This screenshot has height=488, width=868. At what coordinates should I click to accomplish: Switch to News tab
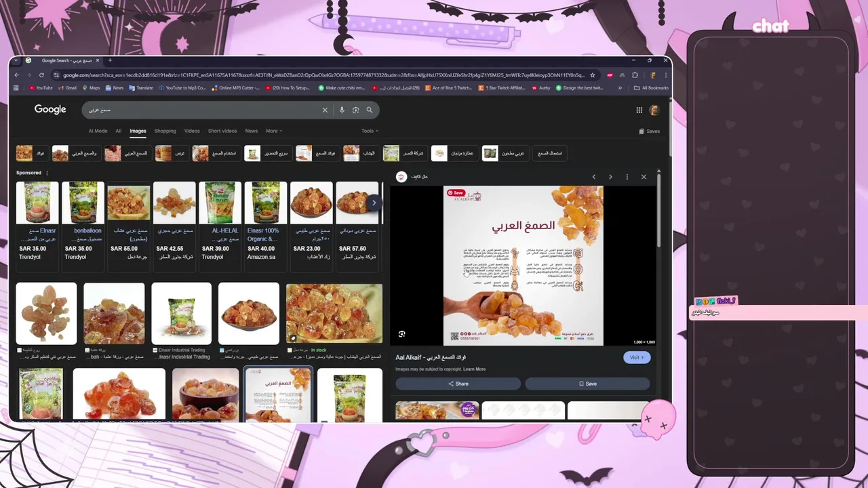tap(251, 131)
